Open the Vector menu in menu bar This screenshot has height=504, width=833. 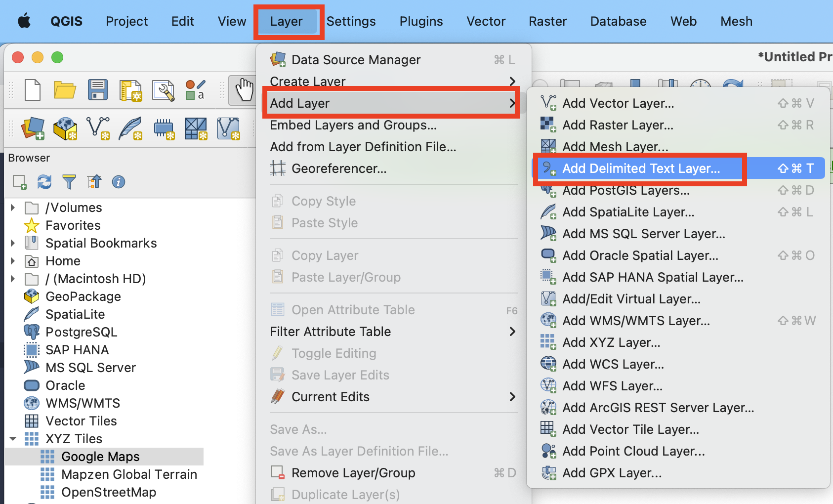(486, 21)
